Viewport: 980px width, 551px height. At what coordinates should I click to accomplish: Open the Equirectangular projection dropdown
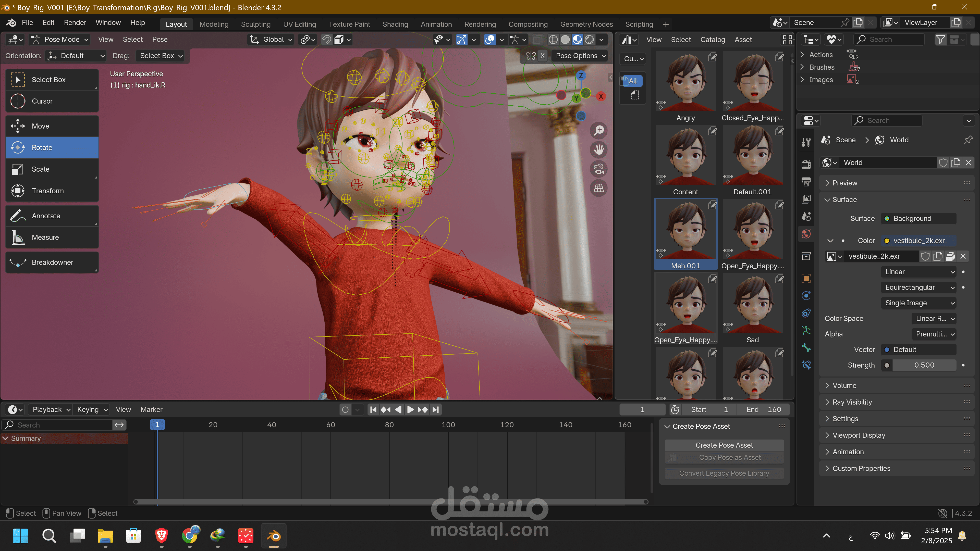[918, 287]
